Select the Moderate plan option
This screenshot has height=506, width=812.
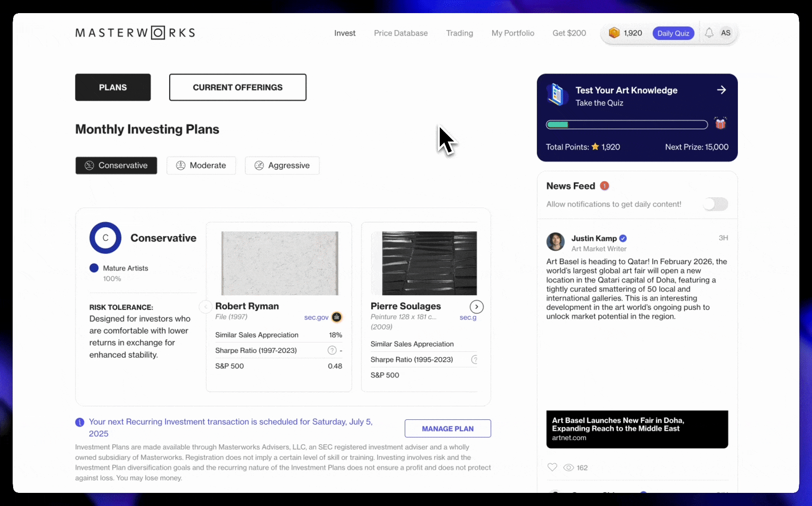click(201, 165)
